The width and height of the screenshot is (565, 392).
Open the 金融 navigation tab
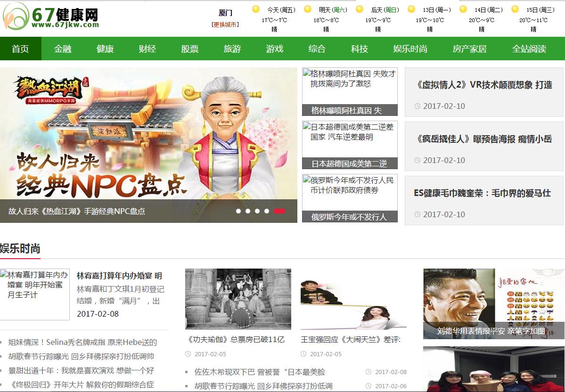tap(63, 49)
